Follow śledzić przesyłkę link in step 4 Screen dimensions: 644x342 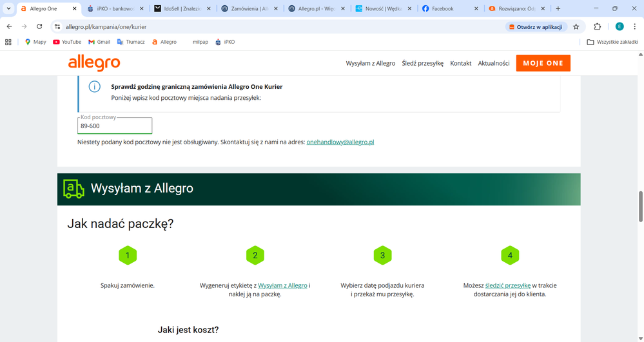507,285
